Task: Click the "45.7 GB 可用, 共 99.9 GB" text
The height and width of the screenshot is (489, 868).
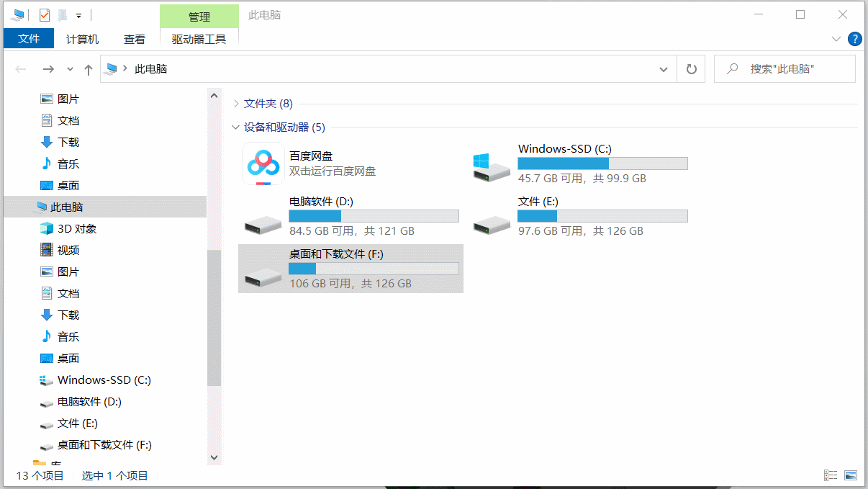Action: pyautogui.click(x=582, y=178)
